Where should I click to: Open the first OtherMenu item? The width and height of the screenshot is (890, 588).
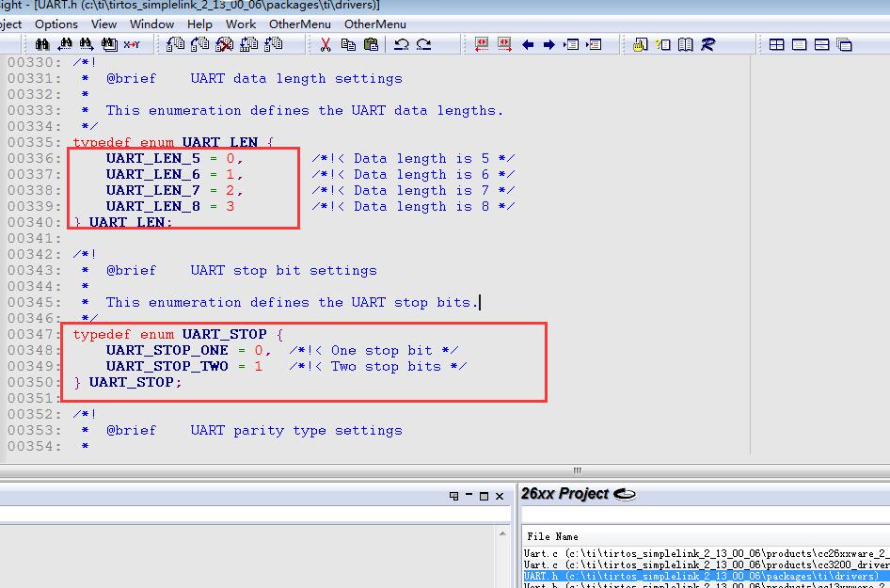pos(300,24)
